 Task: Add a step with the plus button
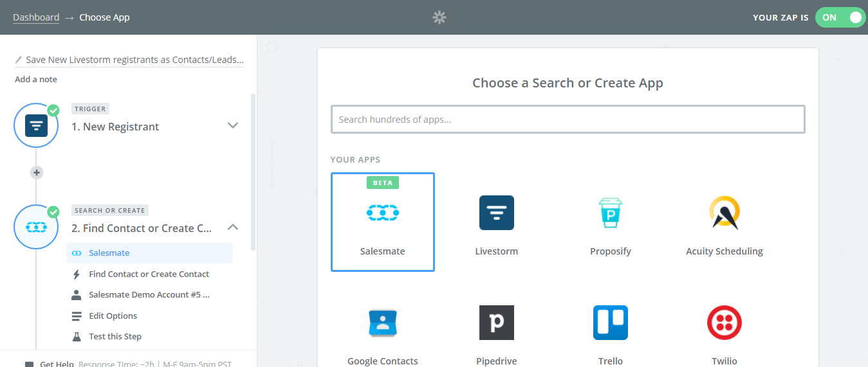coord(37,172)
